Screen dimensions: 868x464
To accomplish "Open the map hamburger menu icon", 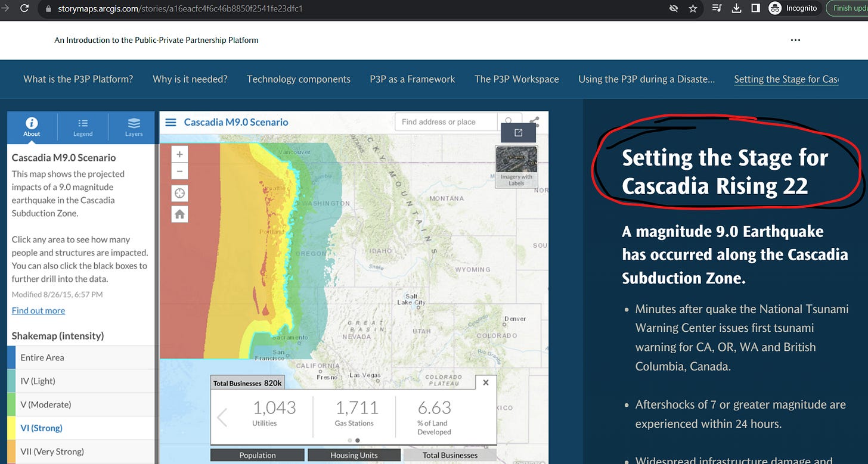I will (170, 122).
